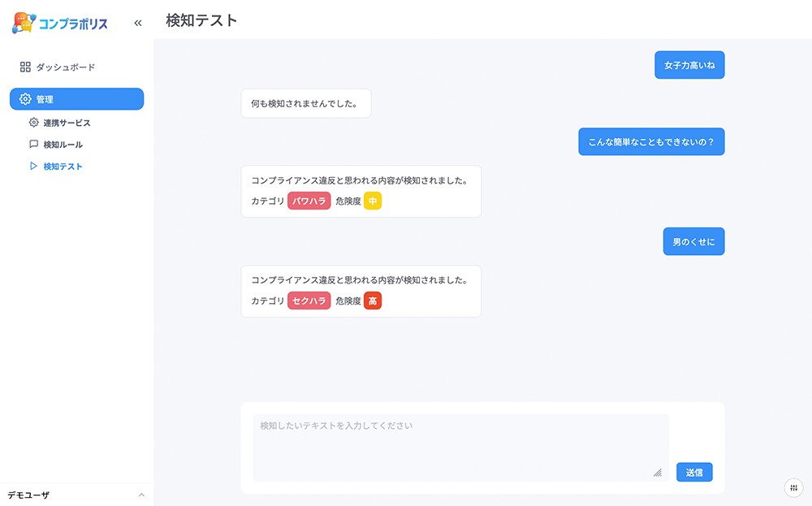Click the settings icon next to 連携サービス

pos(33,122)
